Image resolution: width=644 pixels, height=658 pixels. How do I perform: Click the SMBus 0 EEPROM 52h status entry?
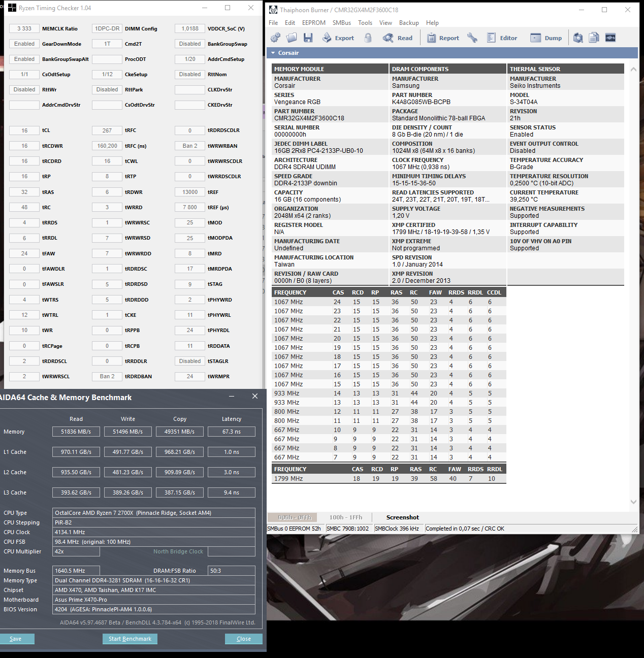pyautogui.click(x=295, y=529)
